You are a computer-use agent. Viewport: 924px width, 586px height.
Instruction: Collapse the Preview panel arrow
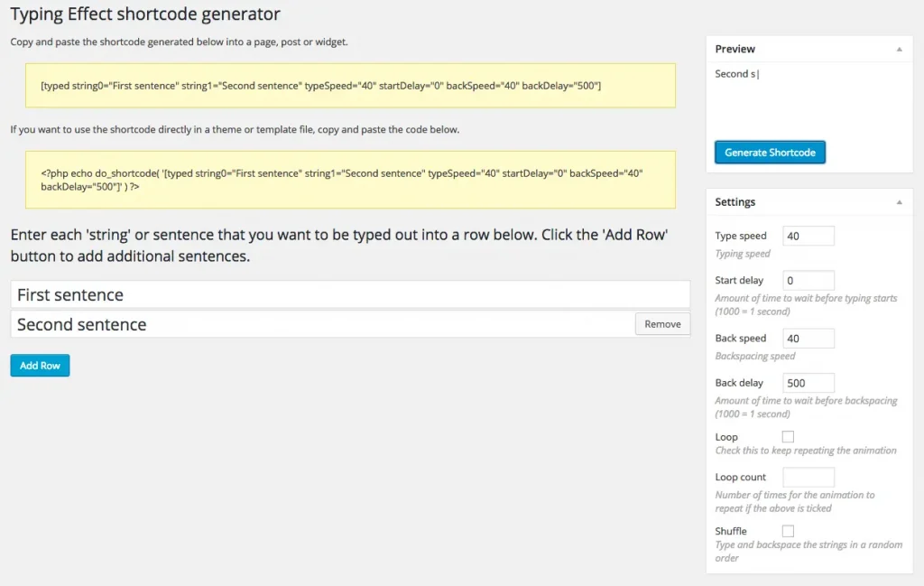pos(900,50)
